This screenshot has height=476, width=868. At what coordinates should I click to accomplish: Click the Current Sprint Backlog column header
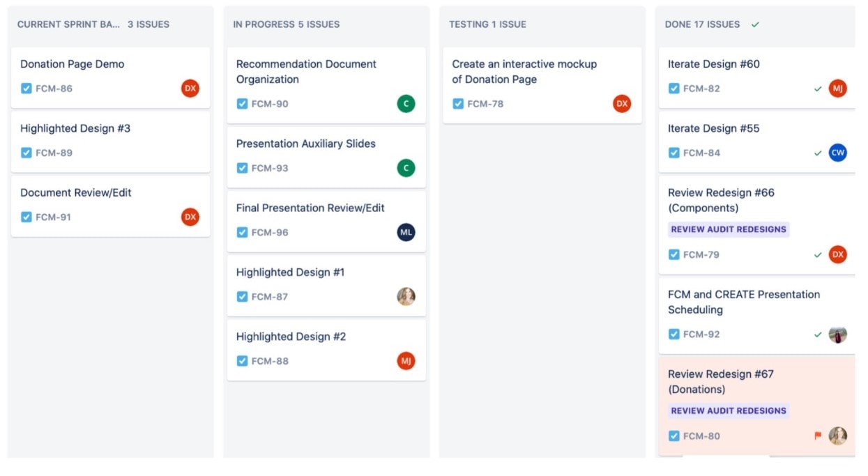point(68,24)
